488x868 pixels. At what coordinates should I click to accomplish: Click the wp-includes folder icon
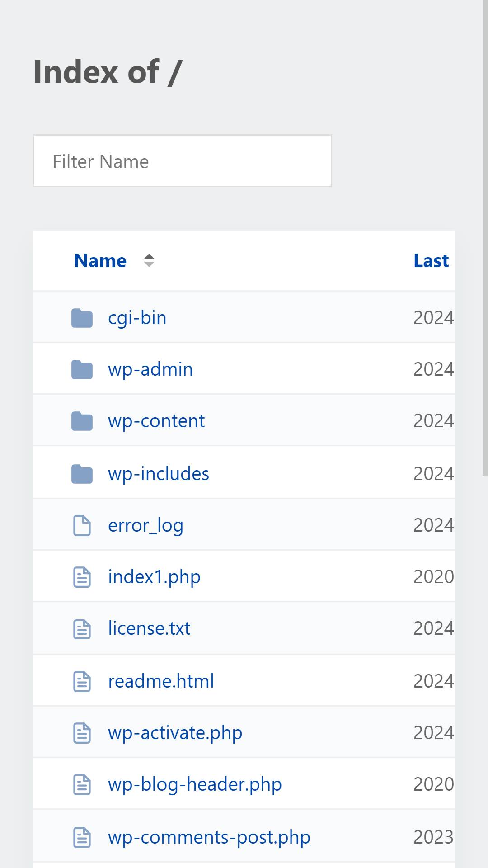(x=82, y=474)
